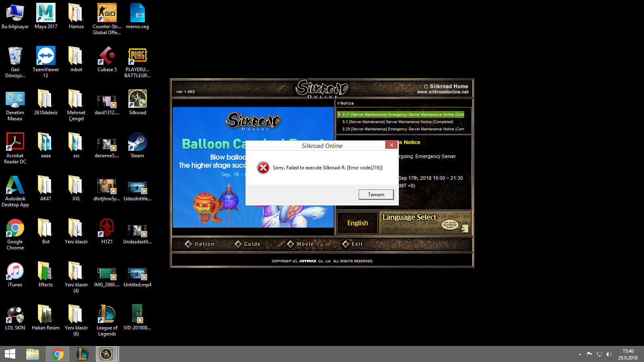The image size is (644, 362).
Task: Launch LOL SKIN shortcut
Action: 15,317
